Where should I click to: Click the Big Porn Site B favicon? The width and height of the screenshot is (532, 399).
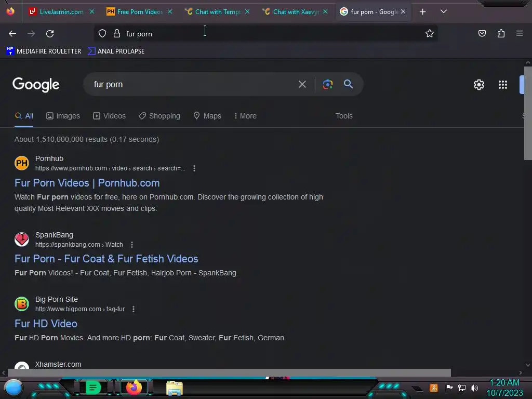click(x=22, y=304)
